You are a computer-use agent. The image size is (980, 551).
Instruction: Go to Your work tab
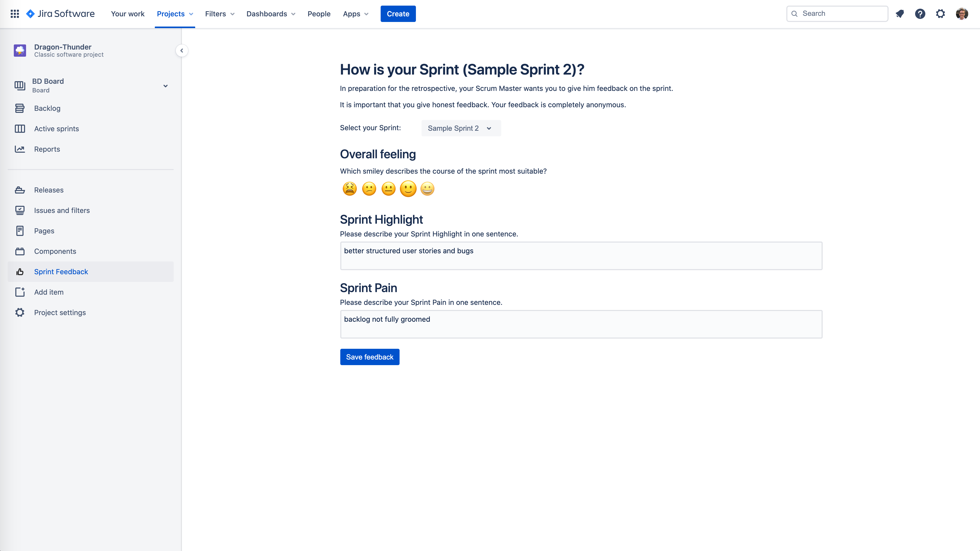click(x=127, y=14)
